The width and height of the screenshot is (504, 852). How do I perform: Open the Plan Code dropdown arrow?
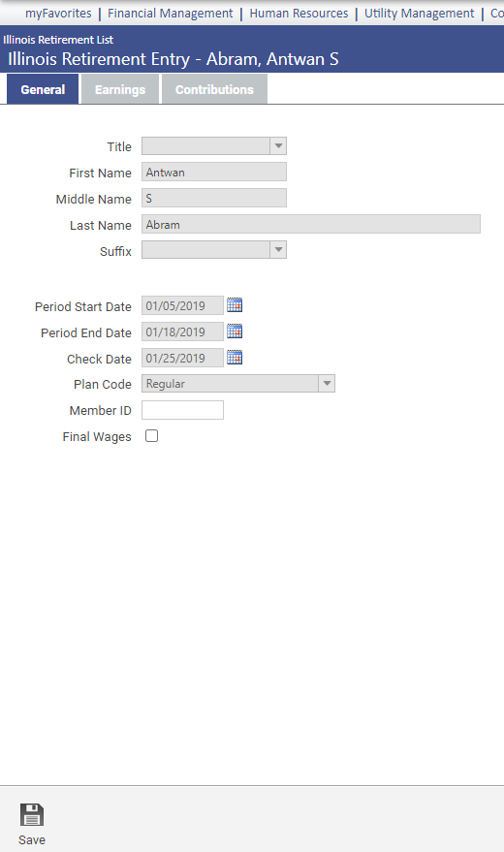pos(327,384)
